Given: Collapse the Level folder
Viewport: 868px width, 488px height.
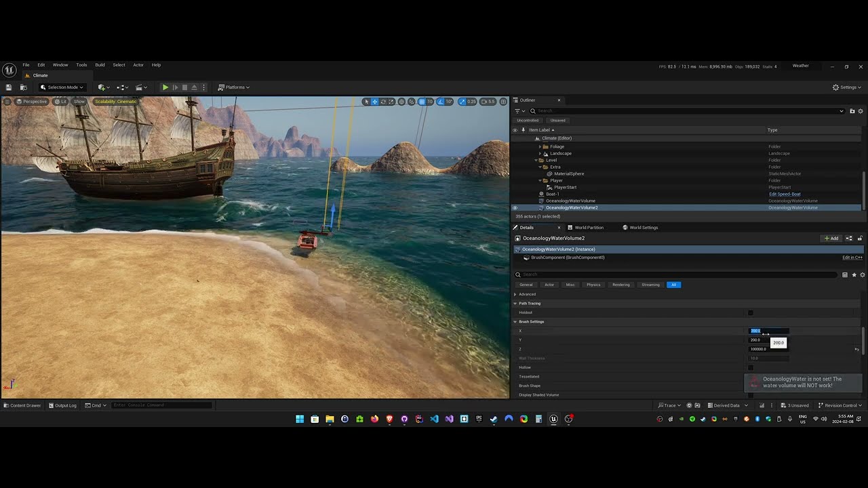Looking at the screenshot, I should pos(536,160).
